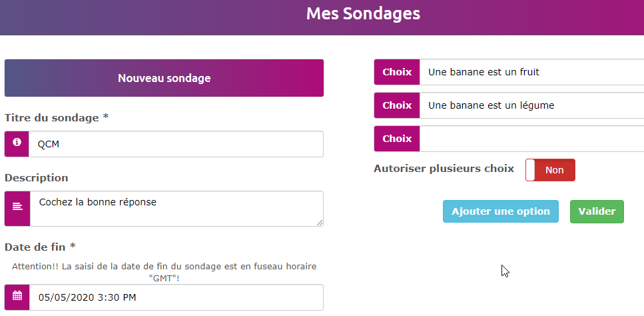Click the text-align icon beside description
Viewport: 644px width, 316px height.
pyautogui.click(x=17, y=208)
